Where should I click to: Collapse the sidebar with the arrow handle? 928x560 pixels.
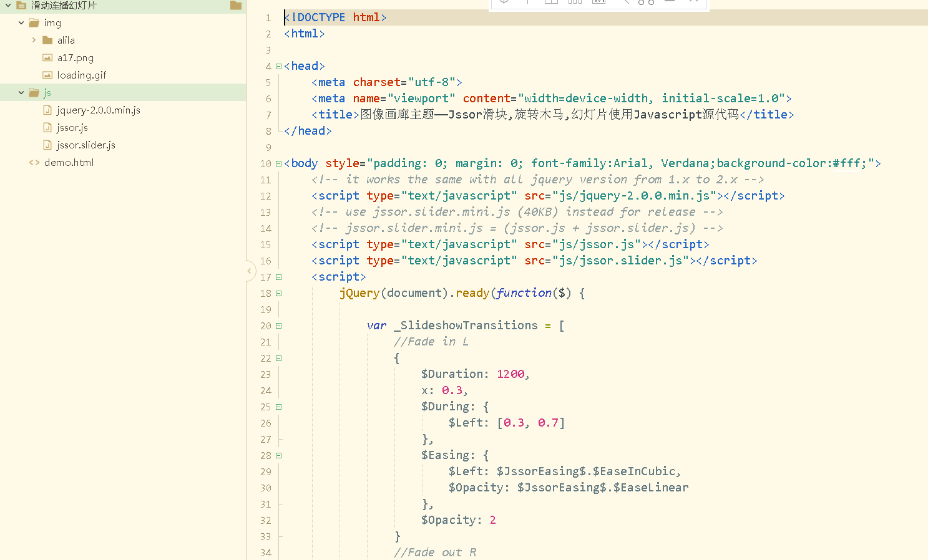[x=249, y=271]
